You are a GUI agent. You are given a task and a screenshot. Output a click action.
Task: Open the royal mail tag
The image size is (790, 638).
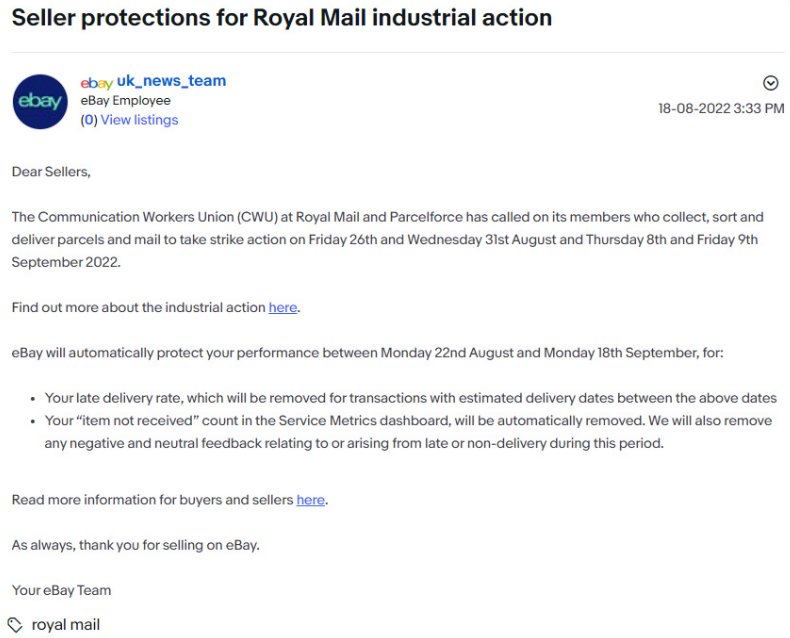pyautogui.click(x=65, y=625)
